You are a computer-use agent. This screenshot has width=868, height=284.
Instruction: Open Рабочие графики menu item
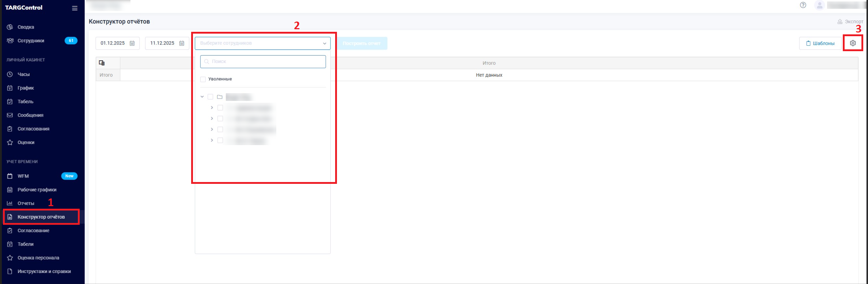point(37,190)
